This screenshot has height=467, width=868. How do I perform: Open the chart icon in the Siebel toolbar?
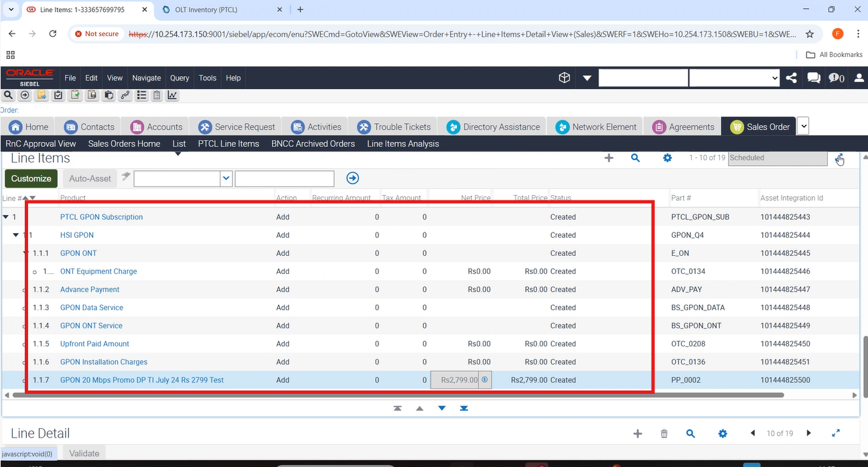(172, 95)
